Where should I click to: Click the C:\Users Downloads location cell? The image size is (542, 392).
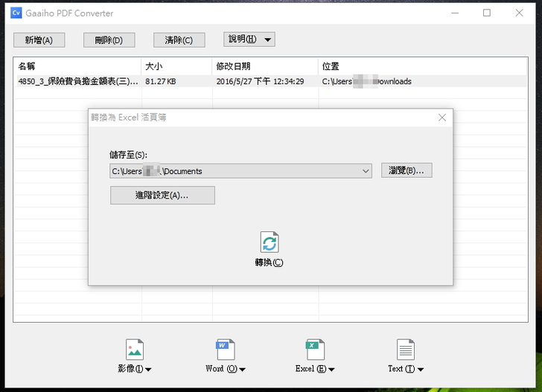[367, 82]
